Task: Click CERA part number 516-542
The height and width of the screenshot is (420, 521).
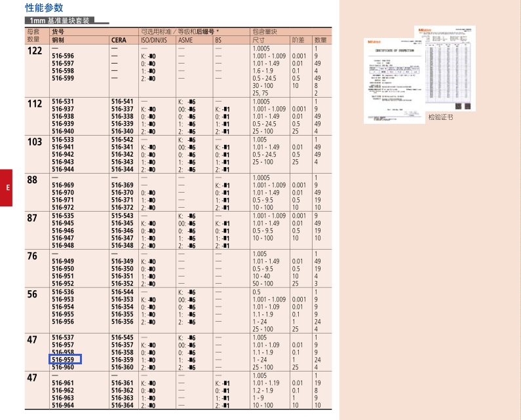Action: point(123,140)
